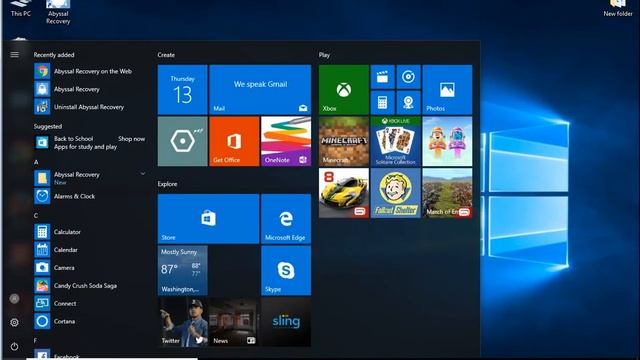Open the Mail tile
Screen dimensions: 640x360
(260, 89)
